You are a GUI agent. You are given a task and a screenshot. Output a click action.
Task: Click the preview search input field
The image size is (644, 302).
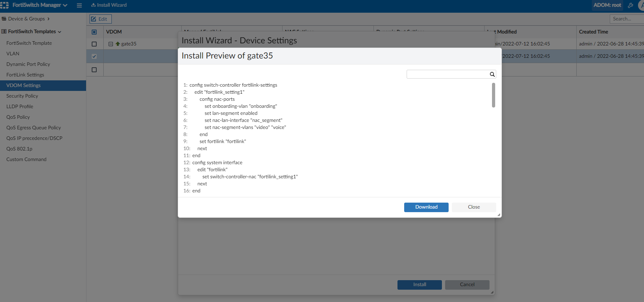[448, 74]
